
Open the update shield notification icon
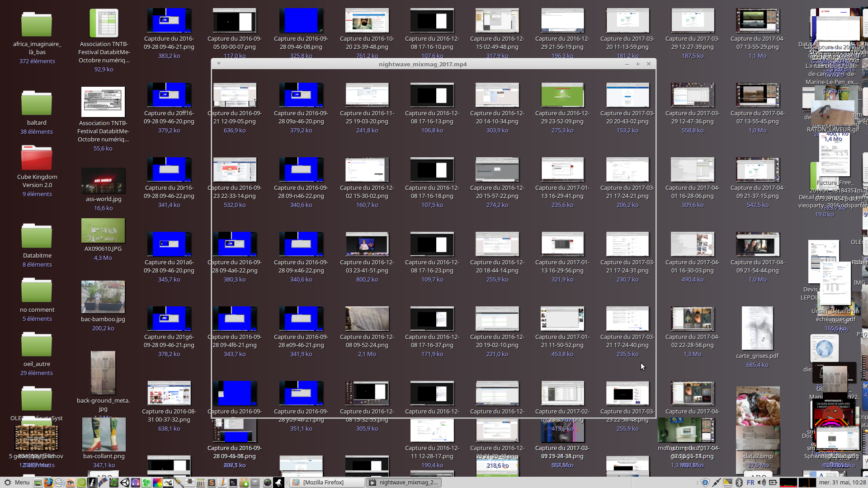pos(705,483)
